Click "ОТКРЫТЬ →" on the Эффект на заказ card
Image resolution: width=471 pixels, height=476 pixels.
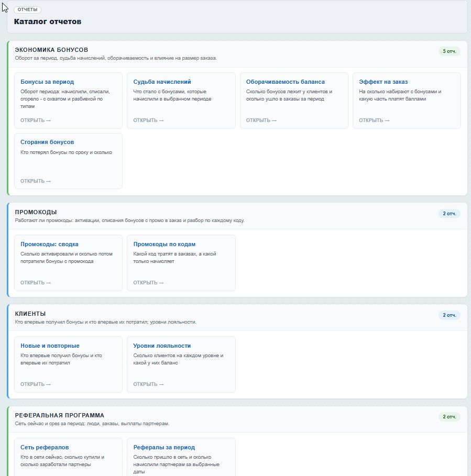pyautogui.click(x=374, y=120)
